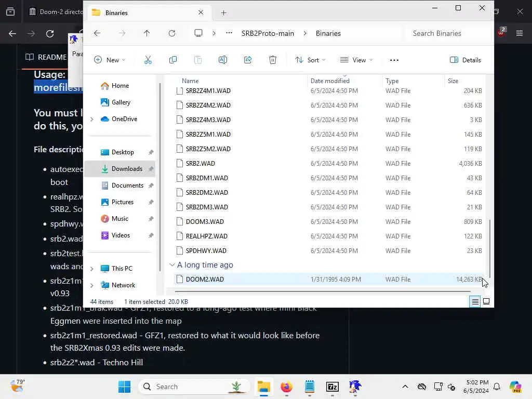The image size is (532, 399).
Task: Open the Sonic app on taskbar
Action: [355, 387]
